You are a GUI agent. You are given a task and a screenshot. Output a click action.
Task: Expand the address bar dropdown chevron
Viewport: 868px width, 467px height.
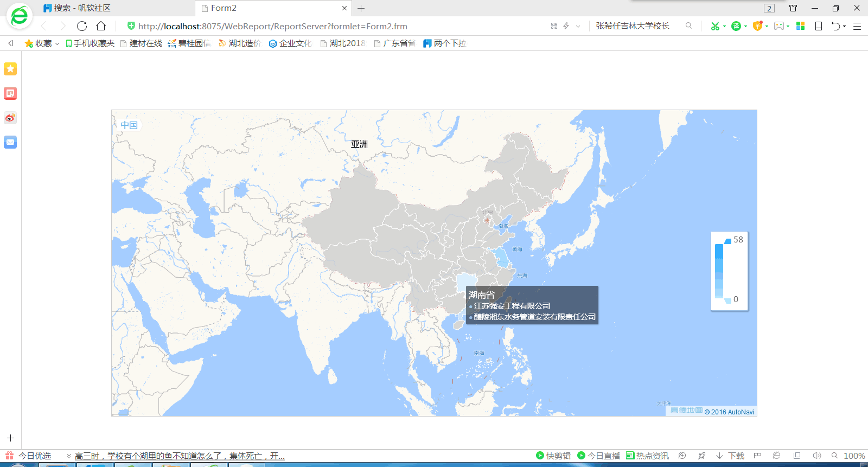(578, 26)
